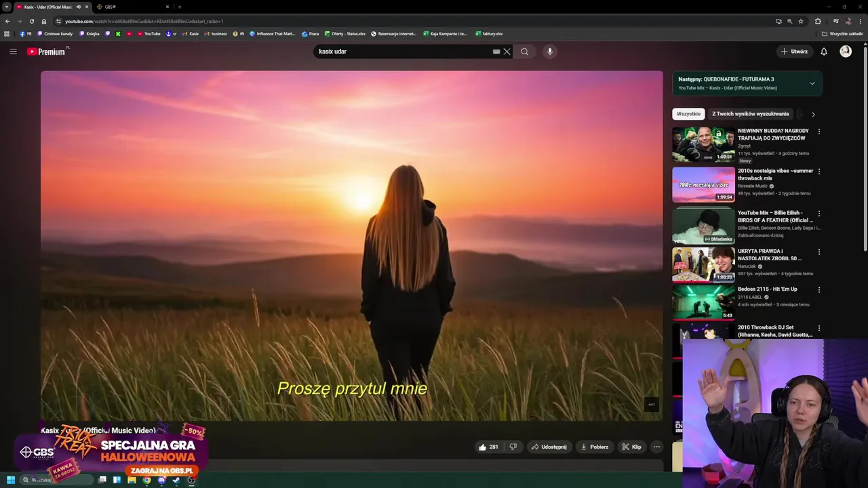This screenshot has width=868, height=488.
Task: Open the Praca bookmark
Action: 311,34
